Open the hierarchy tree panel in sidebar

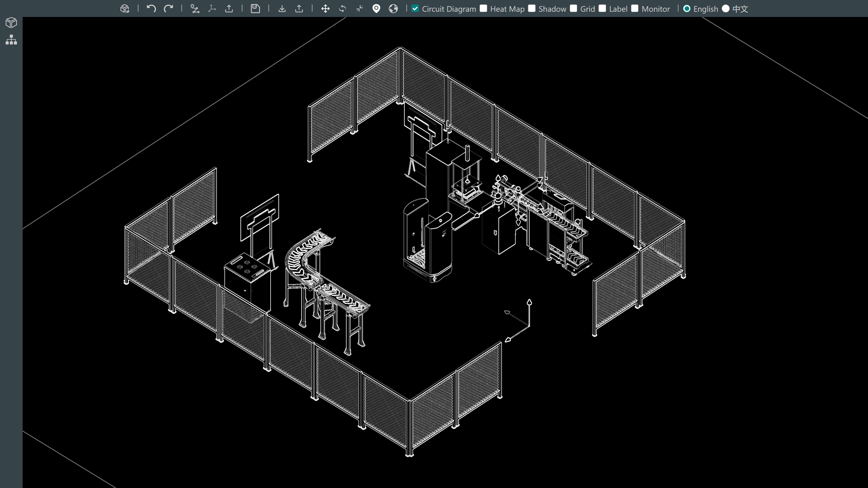pos(11,40)
